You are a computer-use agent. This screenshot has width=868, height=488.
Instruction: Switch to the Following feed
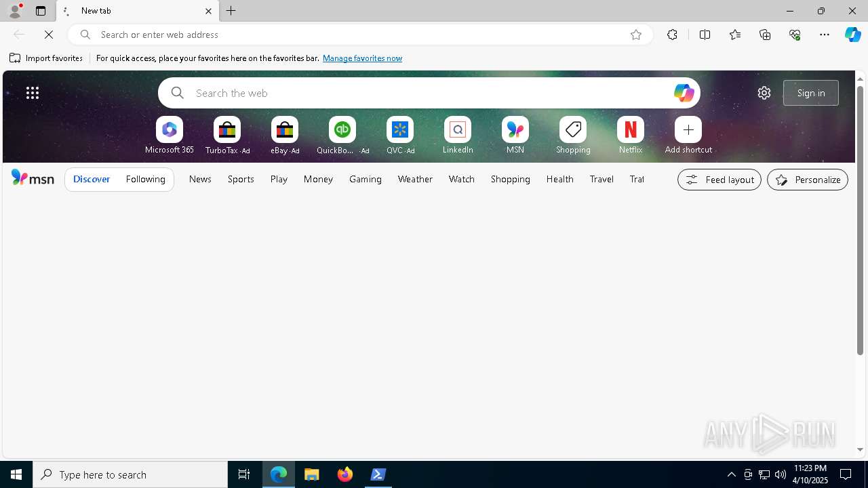(x=146, y=179)
